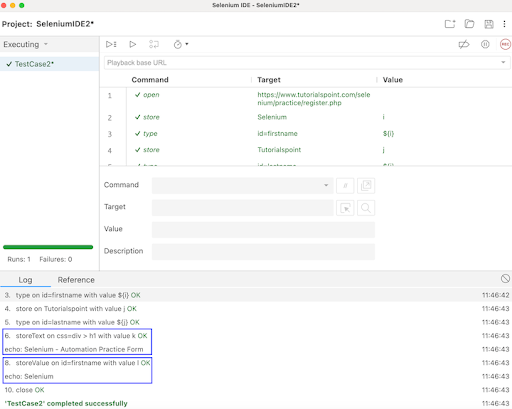Click the Project: SeleniumIDE2* title

pyautogui.click(x=48, y=24)
